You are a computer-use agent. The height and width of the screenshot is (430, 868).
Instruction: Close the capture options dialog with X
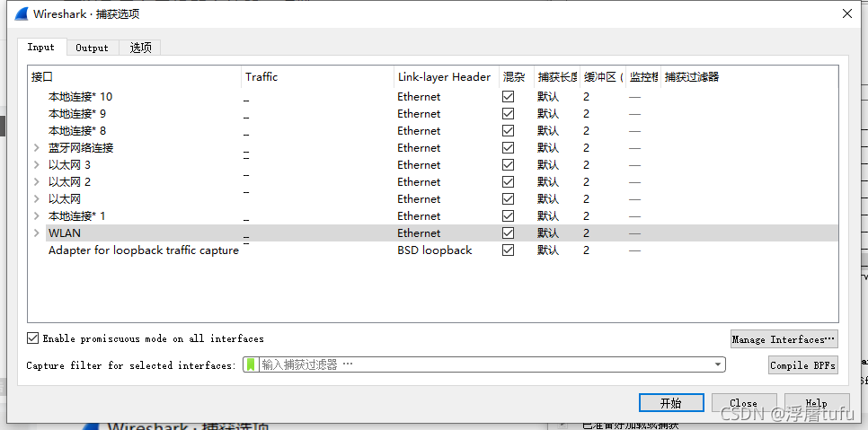[846, 13]
